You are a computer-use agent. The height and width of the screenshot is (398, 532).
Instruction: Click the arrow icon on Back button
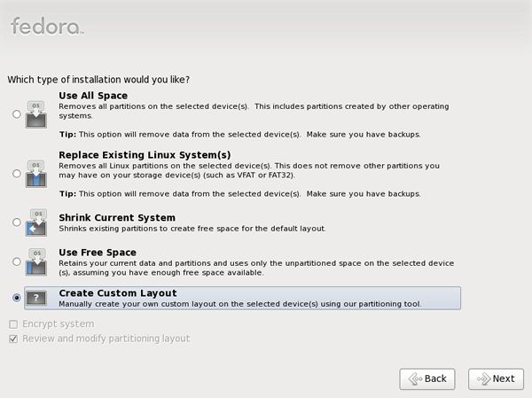pos(415,378)
